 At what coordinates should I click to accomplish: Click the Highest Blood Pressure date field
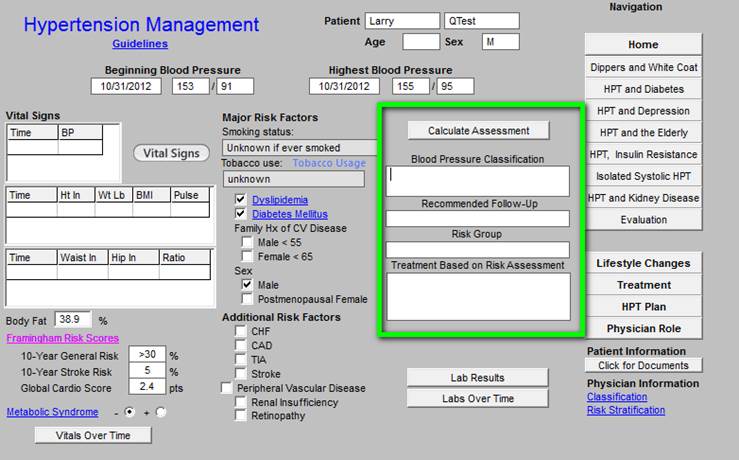(x=344, y=86)
